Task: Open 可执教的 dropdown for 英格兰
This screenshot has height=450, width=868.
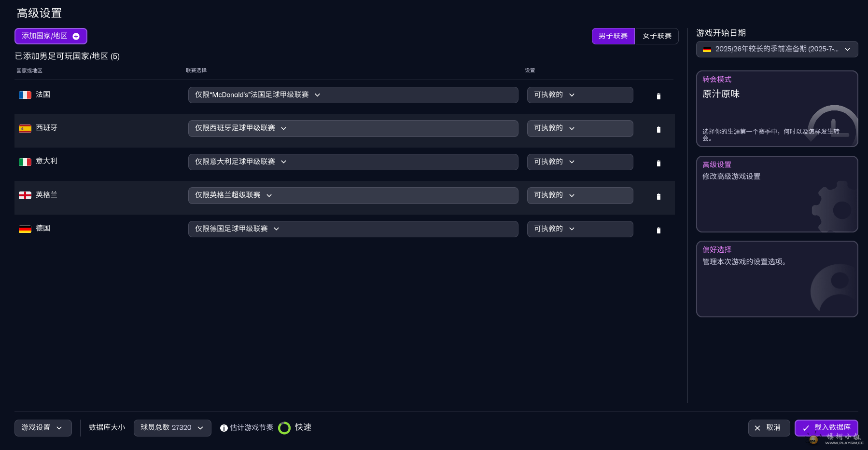Action: [580, 195]
